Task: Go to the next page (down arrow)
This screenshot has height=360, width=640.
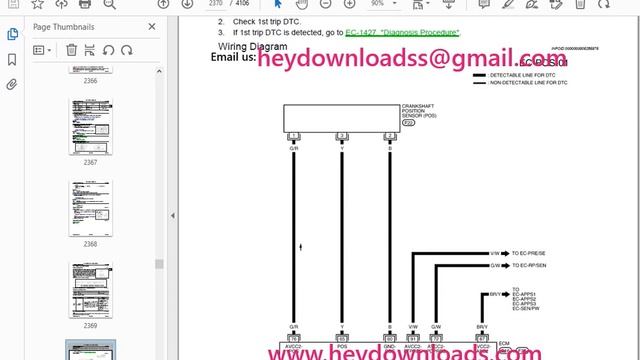Action: [187, 4]
